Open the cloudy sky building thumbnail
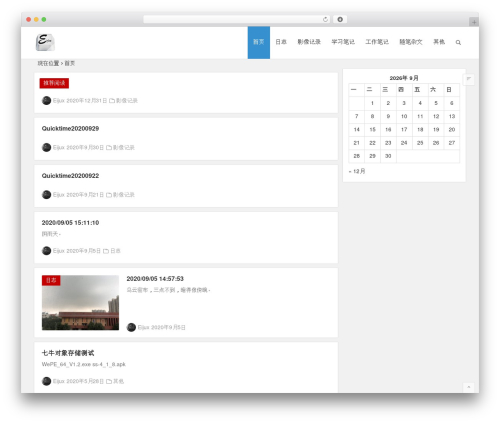This screenshot has height=423, width=500. coord(80,303)
